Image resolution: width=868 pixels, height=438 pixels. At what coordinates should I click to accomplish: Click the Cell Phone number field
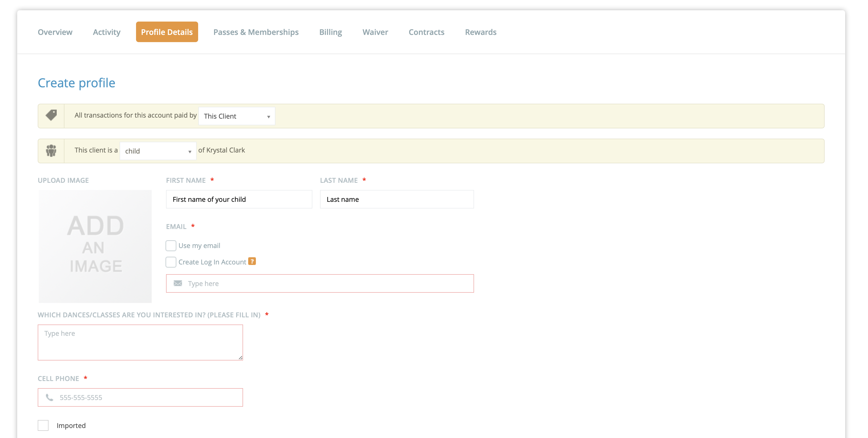click(x=140, y=397)
